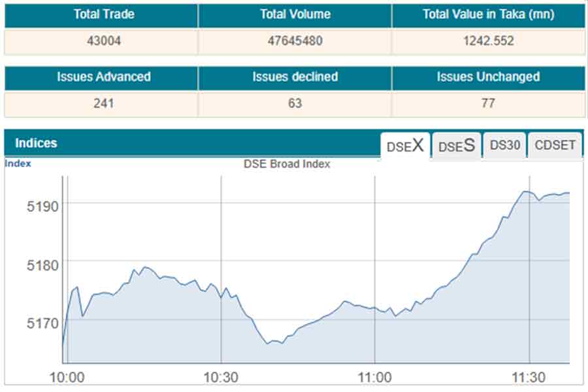
Task: Select the DS30 tab
Action: click(x=504, y=145)
